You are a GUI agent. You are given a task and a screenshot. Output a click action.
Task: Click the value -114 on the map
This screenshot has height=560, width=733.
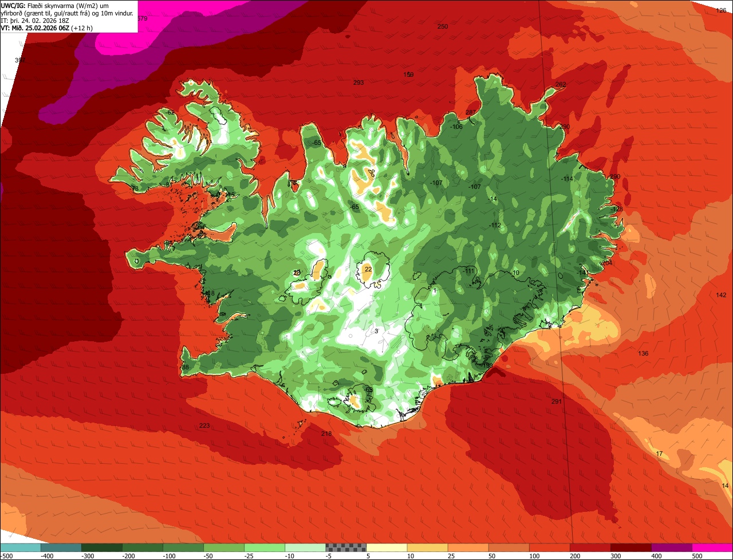click(567, 179)
